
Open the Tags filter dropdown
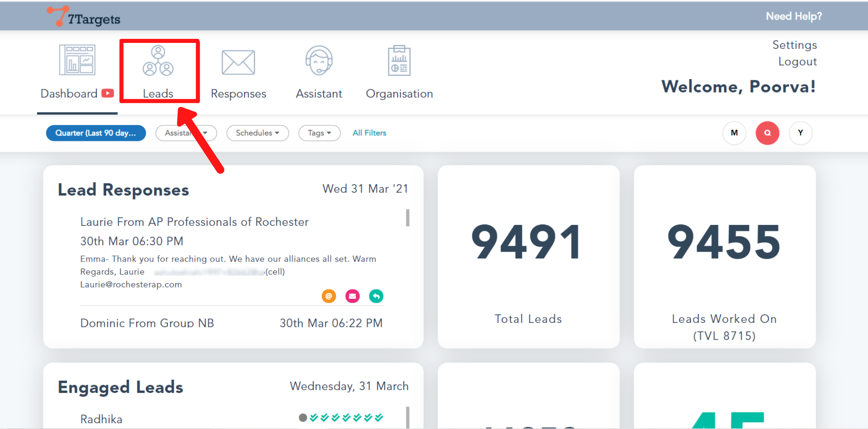point(319,133)
